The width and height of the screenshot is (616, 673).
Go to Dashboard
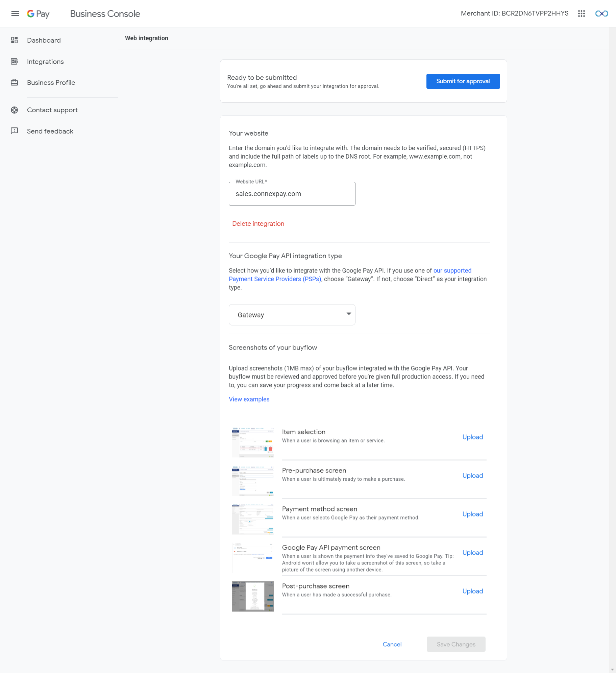pyautogui.click(x=44, y=40)
